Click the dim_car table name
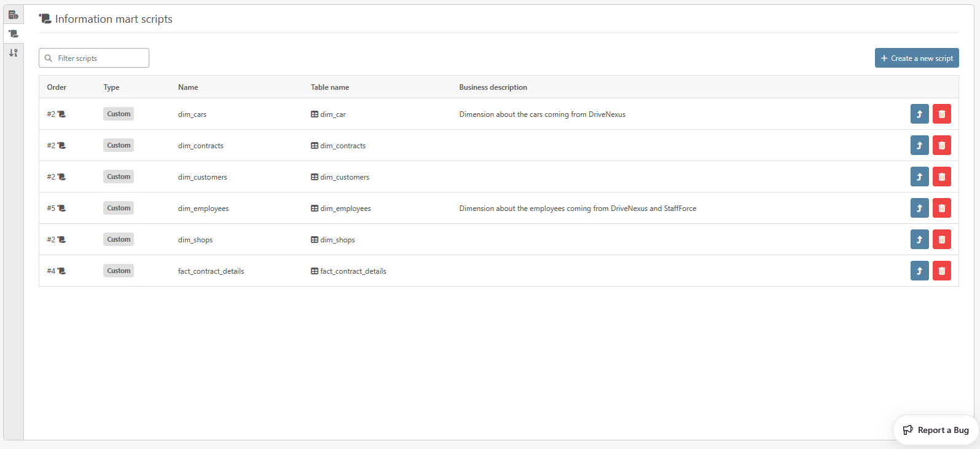The width and height of the screenshot is (980, 449). point(332,114)
